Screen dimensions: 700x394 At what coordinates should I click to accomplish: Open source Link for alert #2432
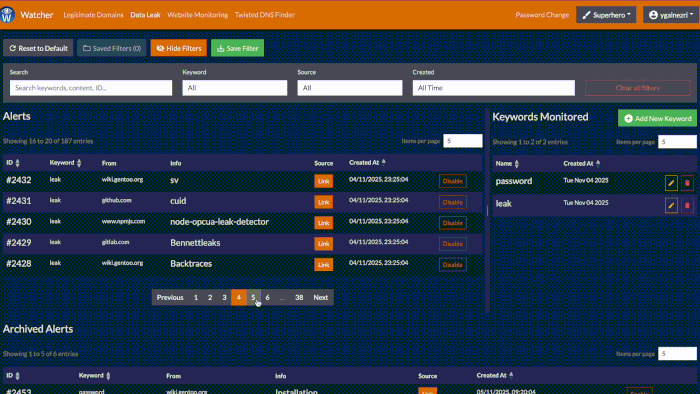pyautogui.click(x=324, y=181)
